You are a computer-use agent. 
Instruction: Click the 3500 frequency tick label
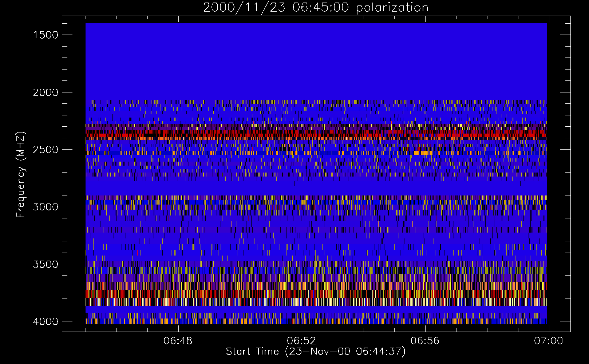46,264
